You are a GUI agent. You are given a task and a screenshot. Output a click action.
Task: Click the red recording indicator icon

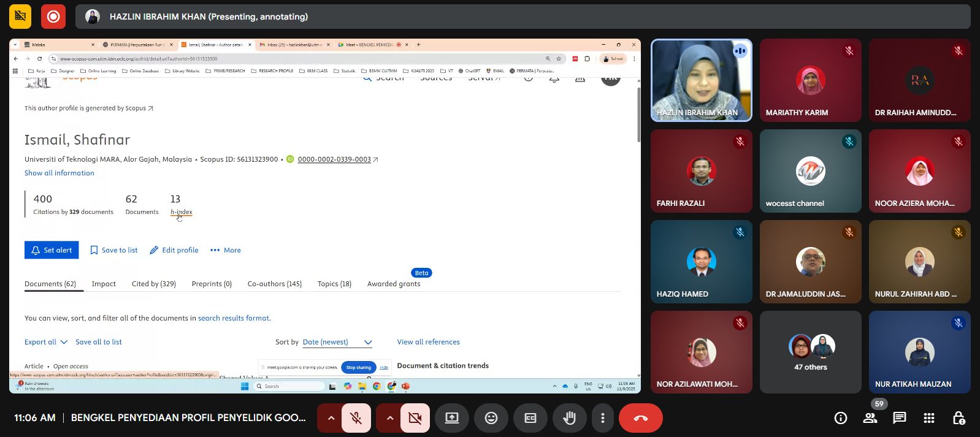pyautogui.click(x=53, y=17)
